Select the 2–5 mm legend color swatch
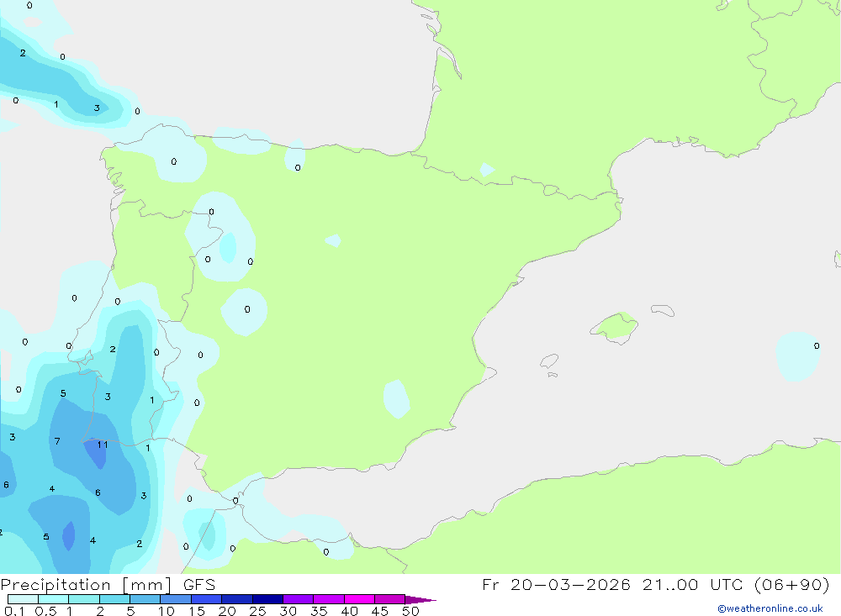Screen dimensions: 841x616 (x=114, y=599)
